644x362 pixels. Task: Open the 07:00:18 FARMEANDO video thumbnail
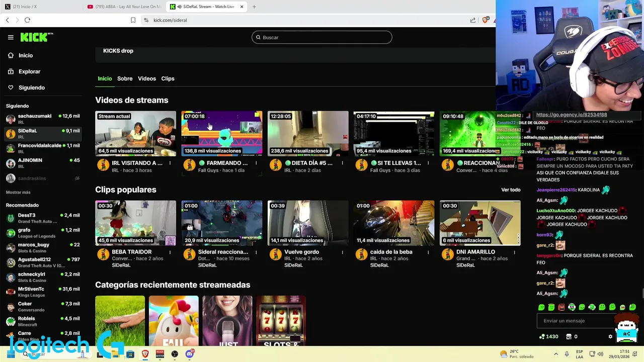pos(221,133)
